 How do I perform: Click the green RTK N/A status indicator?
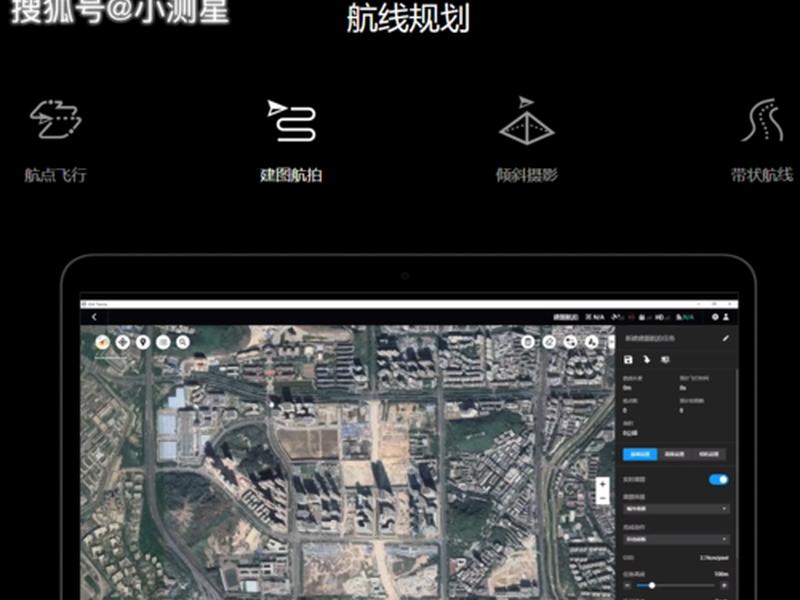[685, 317]
